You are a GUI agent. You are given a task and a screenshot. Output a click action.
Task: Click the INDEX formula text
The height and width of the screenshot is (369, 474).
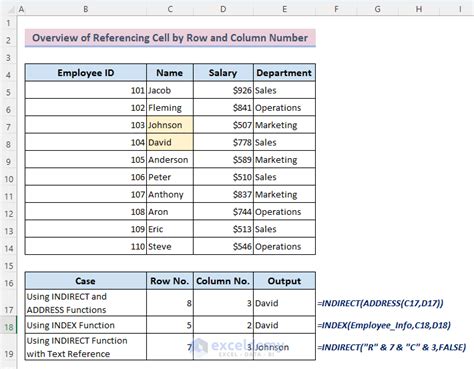tap(384, 325)
